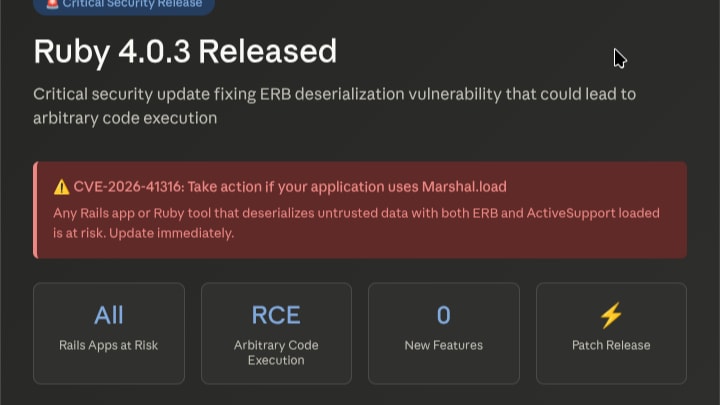Click the Ruby 4.0.3 Released heading
Screen dimensions: 720x405
click(x=185, y=52)
